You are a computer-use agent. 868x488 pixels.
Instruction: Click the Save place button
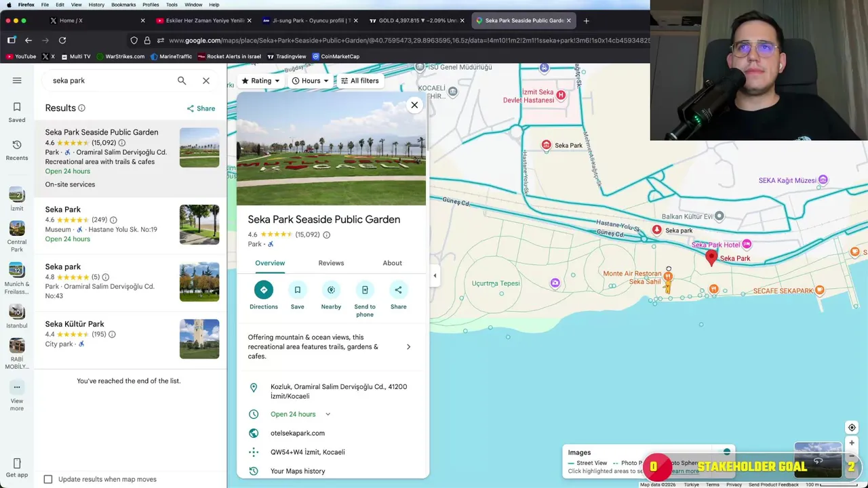297,296
